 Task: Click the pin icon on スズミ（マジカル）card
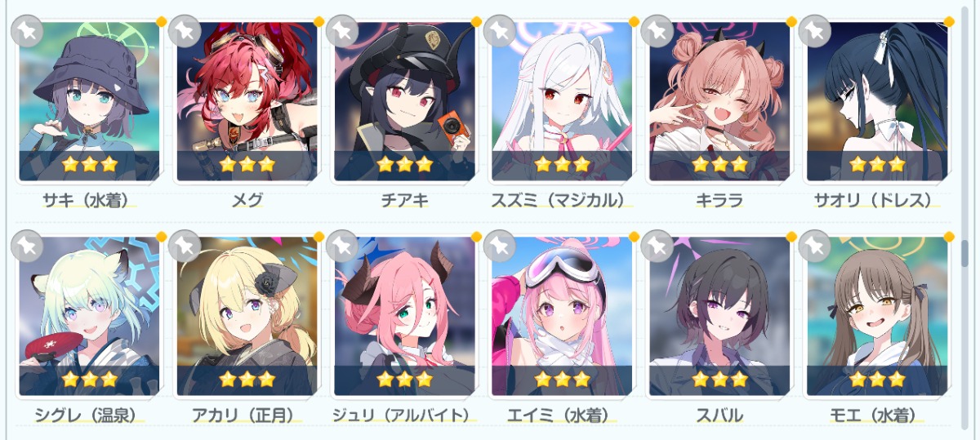click(499, 31)
